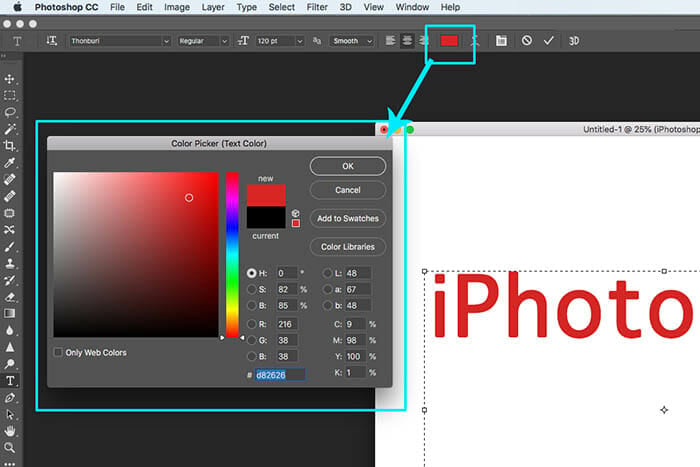Select the Spot Healing Brush tool
Image resolution: width=700 pixels, height=467 pixels.
(9, 179)
